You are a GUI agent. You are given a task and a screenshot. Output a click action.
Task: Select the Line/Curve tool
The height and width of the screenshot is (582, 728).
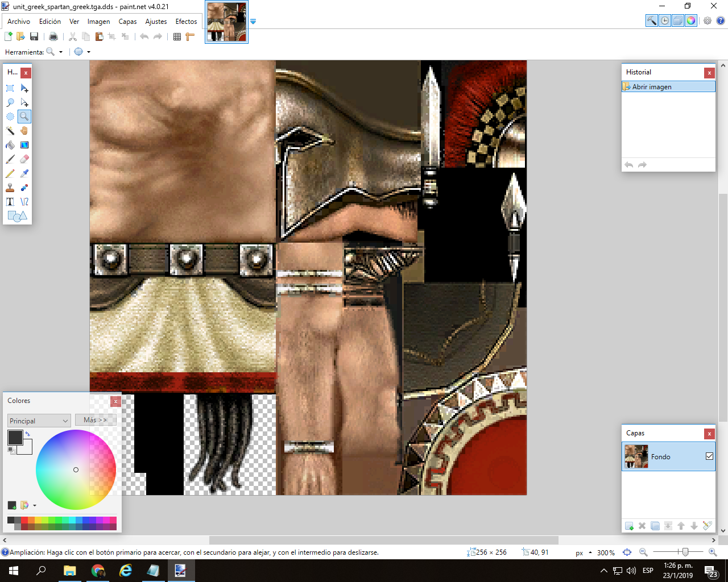tap(24, 202)
